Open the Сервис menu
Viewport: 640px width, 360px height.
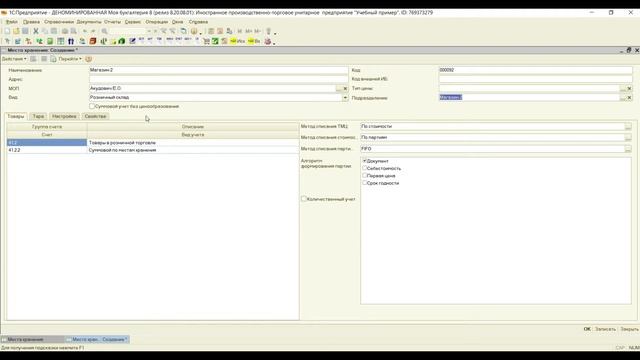pos(133,22)
